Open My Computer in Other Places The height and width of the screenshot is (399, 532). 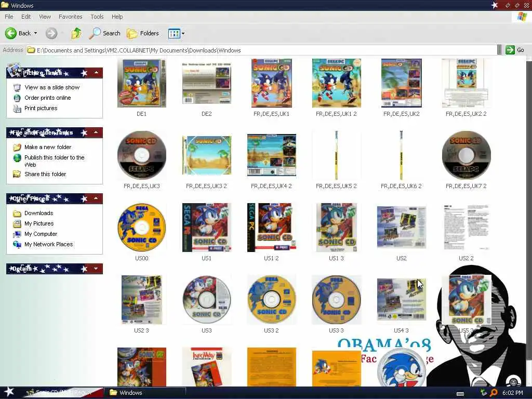click(41, 234)
